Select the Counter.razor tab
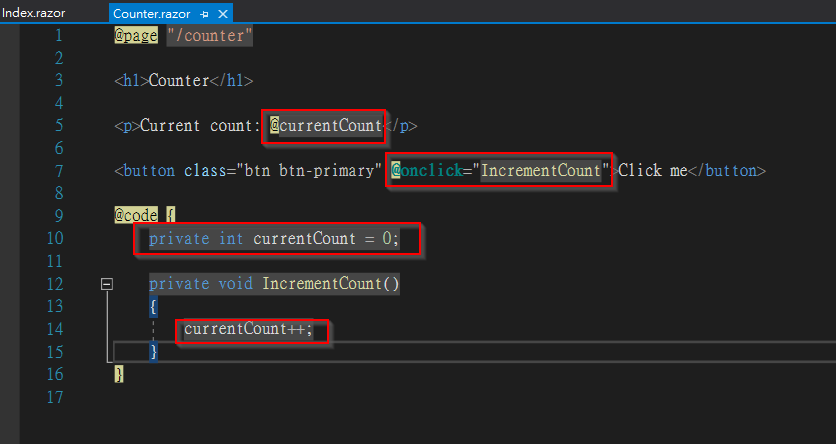 pos(151,14)
